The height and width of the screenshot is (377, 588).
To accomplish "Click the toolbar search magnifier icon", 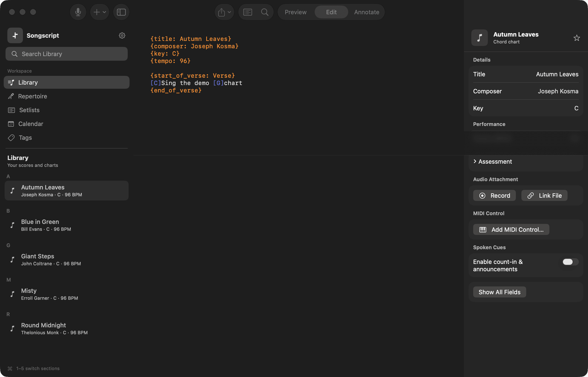I will (265, 12).
